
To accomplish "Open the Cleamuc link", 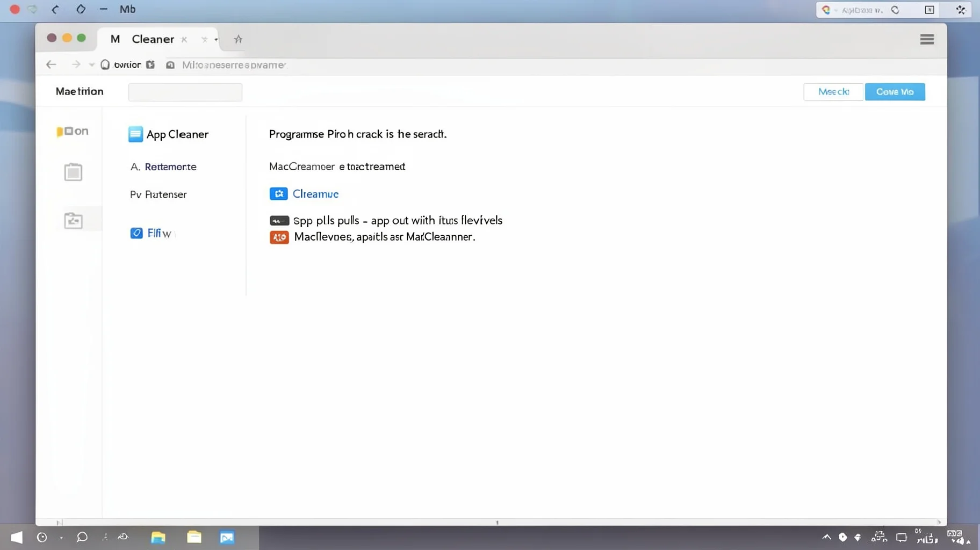I will [315, 194].
